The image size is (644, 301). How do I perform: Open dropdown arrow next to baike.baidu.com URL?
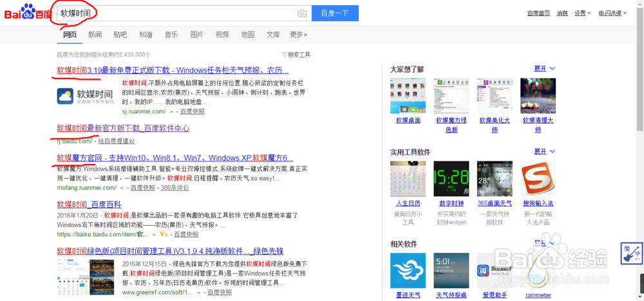(154, 235)
